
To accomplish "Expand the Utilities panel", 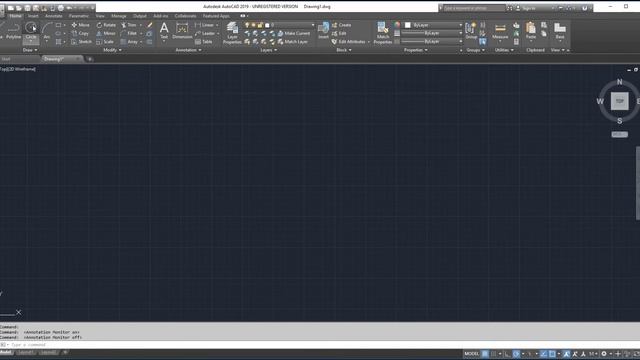I will pos(504,50).
